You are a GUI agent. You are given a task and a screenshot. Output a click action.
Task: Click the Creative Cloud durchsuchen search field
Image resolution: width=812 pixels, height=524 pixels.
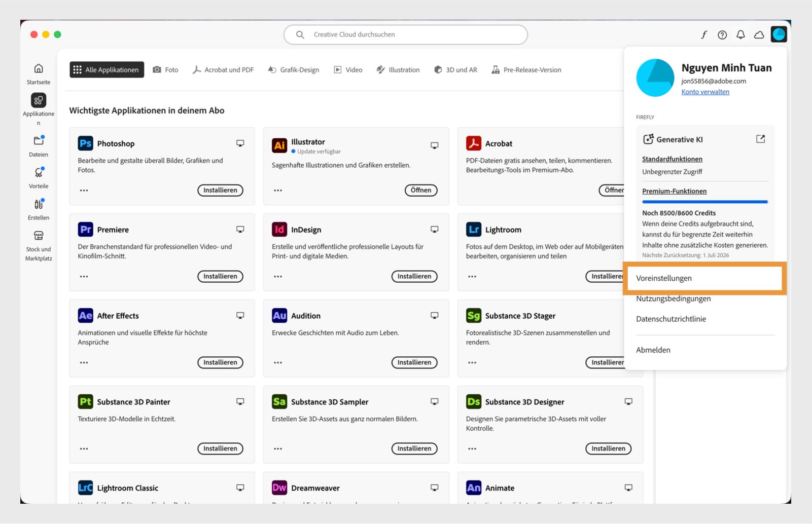[406, 34]
